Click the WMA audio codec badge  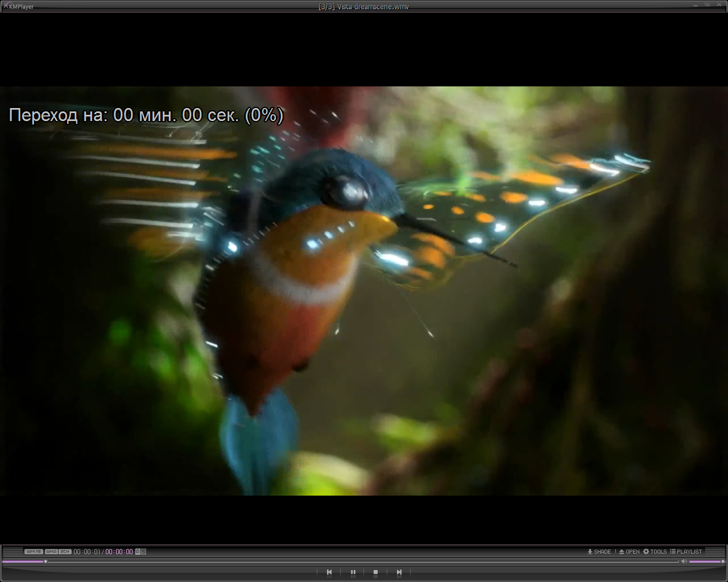51,551
